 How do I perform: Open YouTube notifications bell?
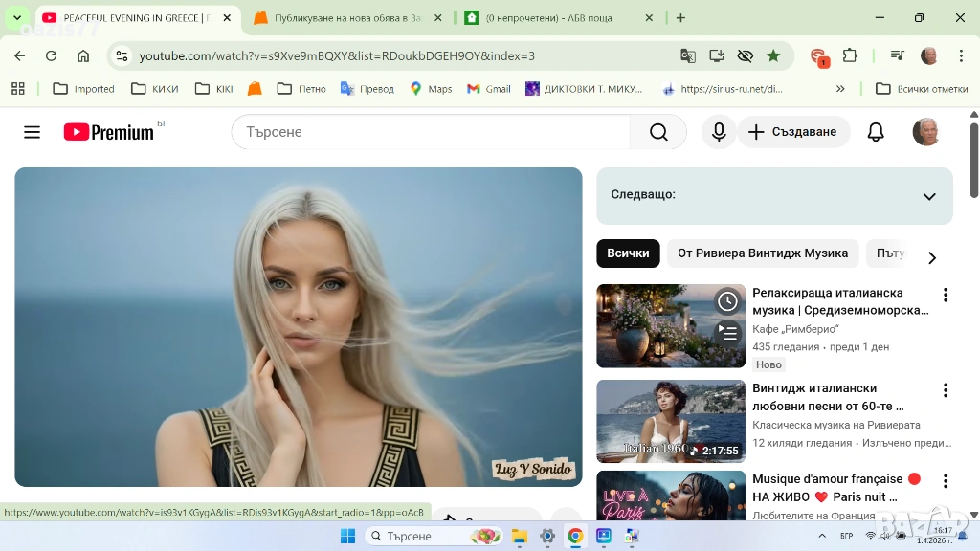tap(875, 132)
